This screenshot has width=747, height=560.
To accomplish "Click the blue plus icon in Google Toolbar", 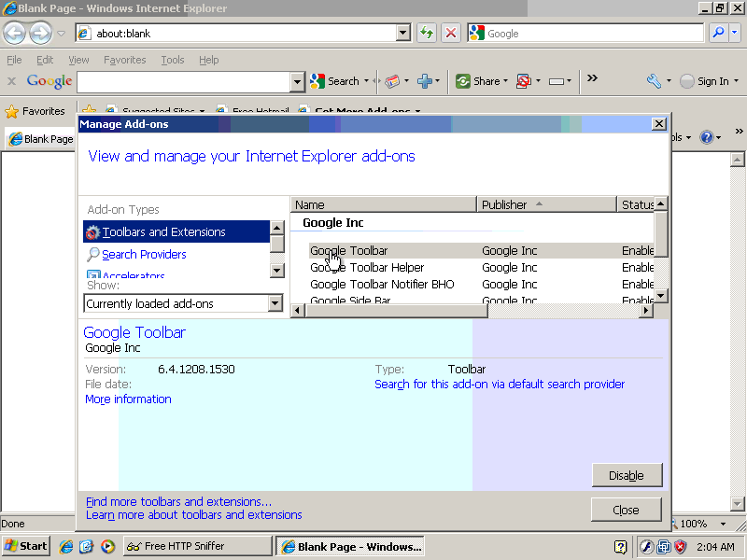I will (425, 81).
